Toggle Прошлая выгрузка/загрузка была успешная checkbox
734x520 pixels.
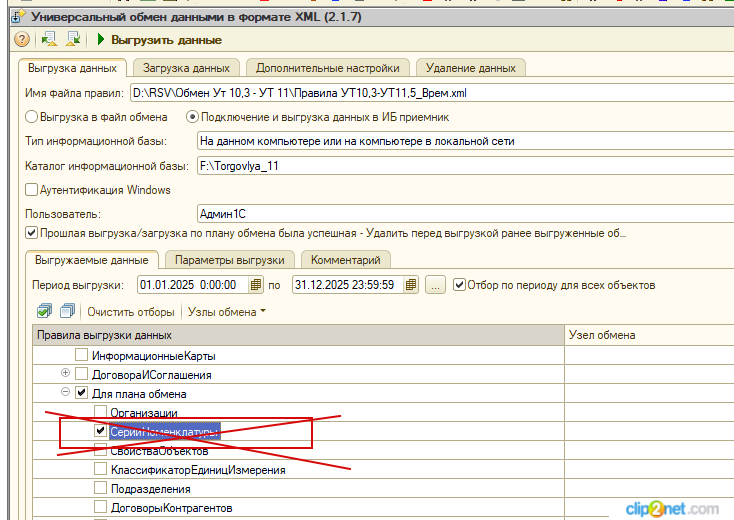tap(31, 233)
